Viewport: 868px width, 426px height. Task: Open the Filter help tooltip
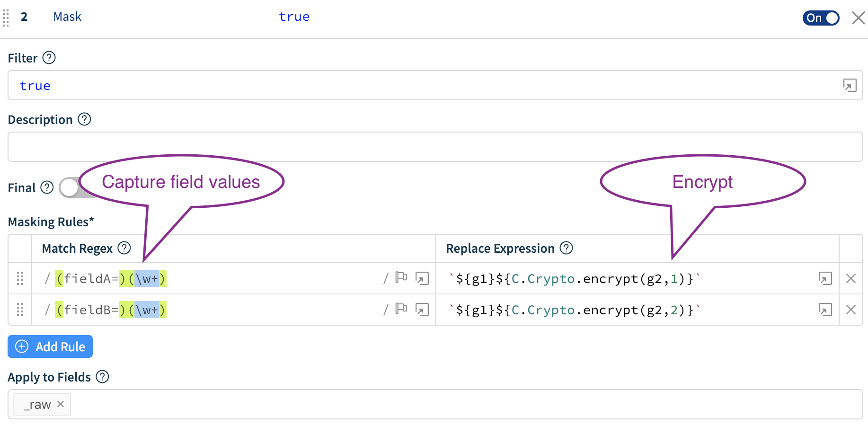[49, 58]
